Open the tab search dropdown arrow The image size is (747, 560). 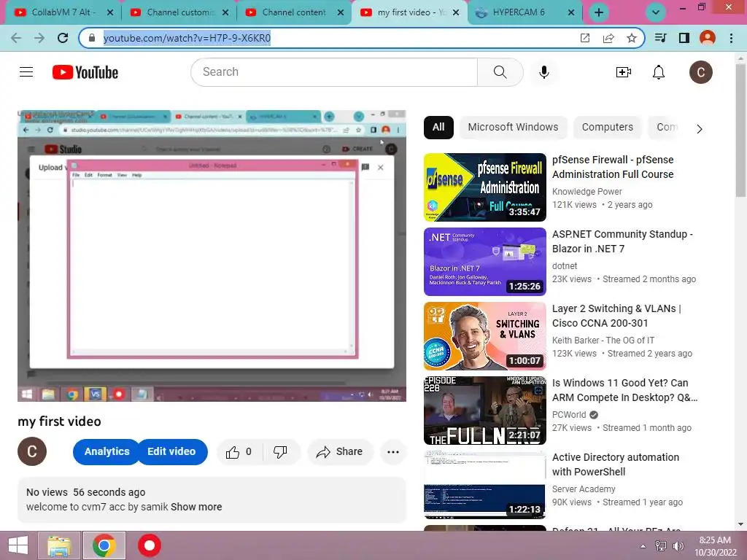tap(656, 12)
